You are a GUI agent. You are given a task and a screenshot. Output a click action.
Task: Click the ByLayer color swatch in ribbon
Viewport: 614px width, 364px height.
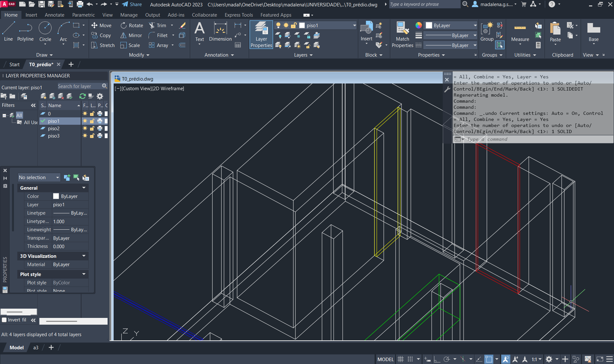(429, 26)
